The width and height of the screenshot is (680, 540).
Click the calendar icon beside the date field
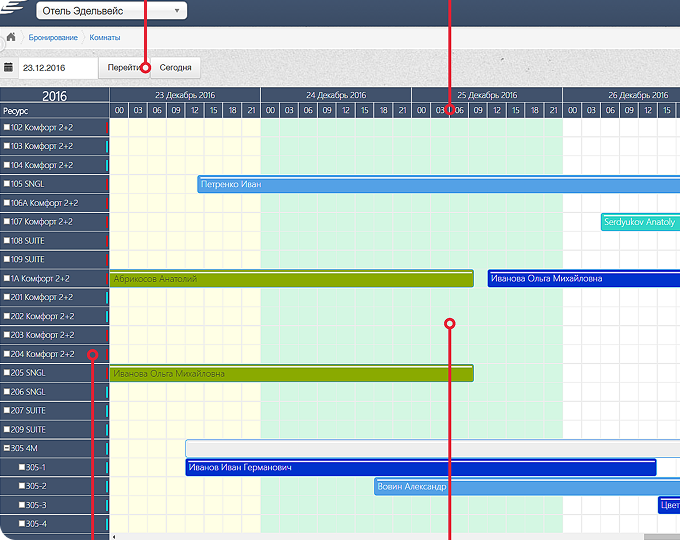8,67
